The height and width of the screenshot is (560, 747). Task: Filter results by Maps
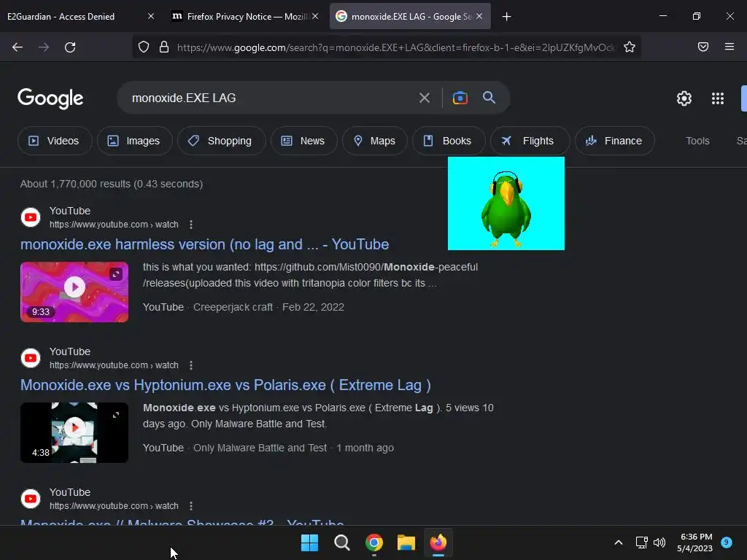pos(375,141)
